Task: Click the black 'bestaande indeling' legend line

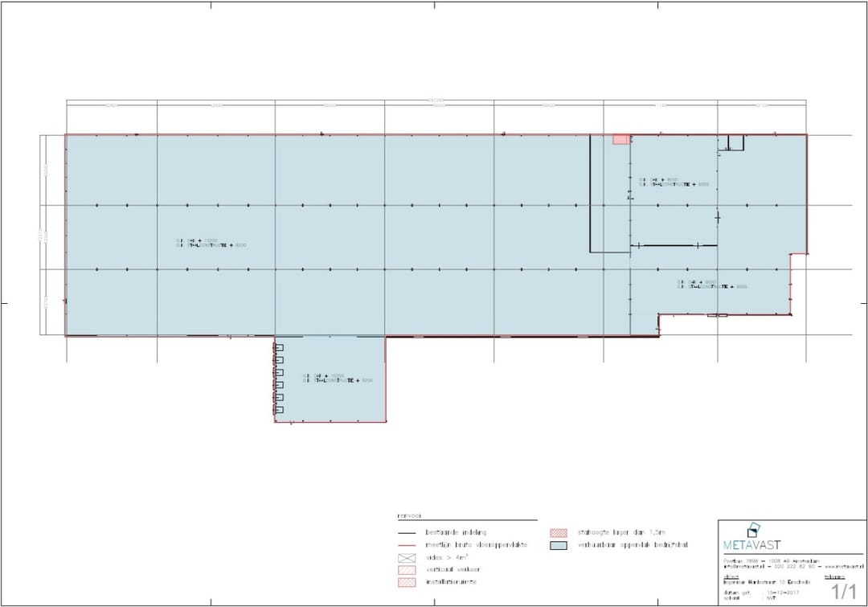Action: point(408,533)
